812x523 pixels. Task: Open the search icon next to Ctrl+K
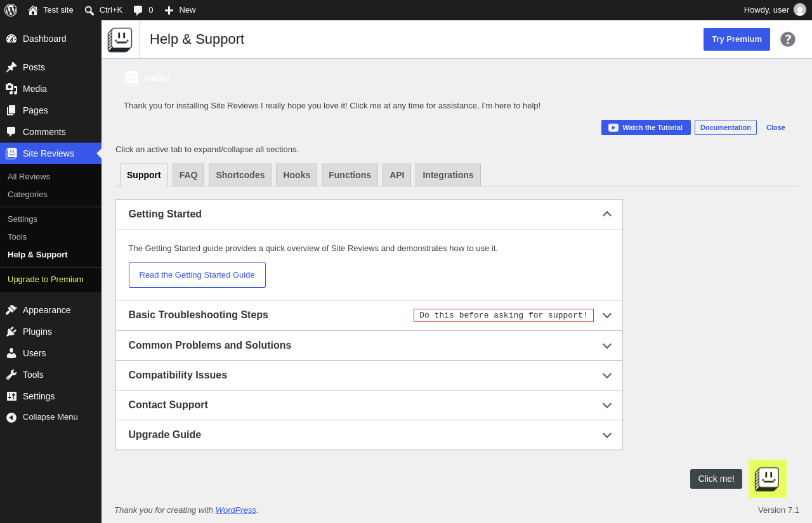89,10
